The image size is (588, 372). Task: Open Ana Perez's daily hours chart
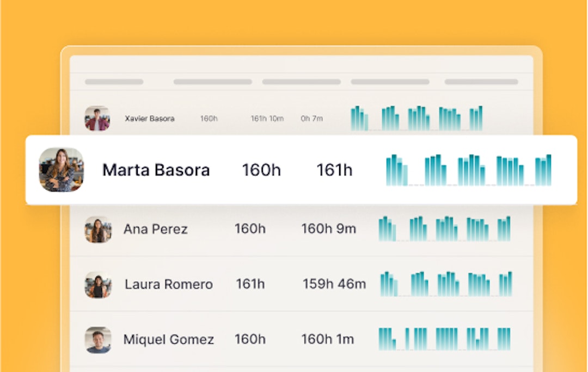(444, 229)
